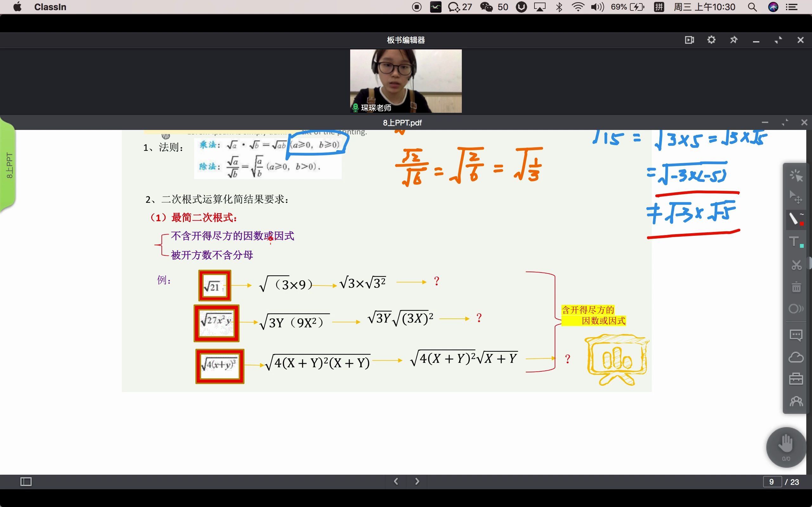Image resolution: width=812 pixels, height=507 pixels.
Task: Choose the move selection tool
Action: click(x=796, y=197)
